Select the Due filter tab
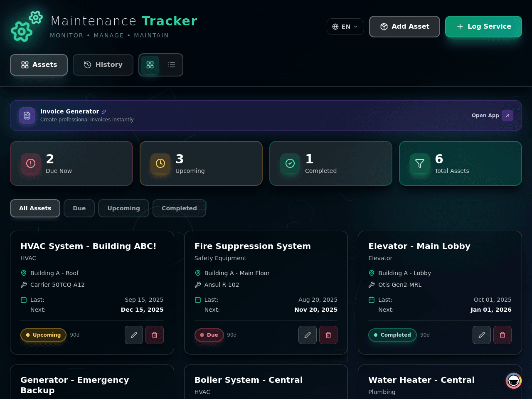 [x=79, y=208]
